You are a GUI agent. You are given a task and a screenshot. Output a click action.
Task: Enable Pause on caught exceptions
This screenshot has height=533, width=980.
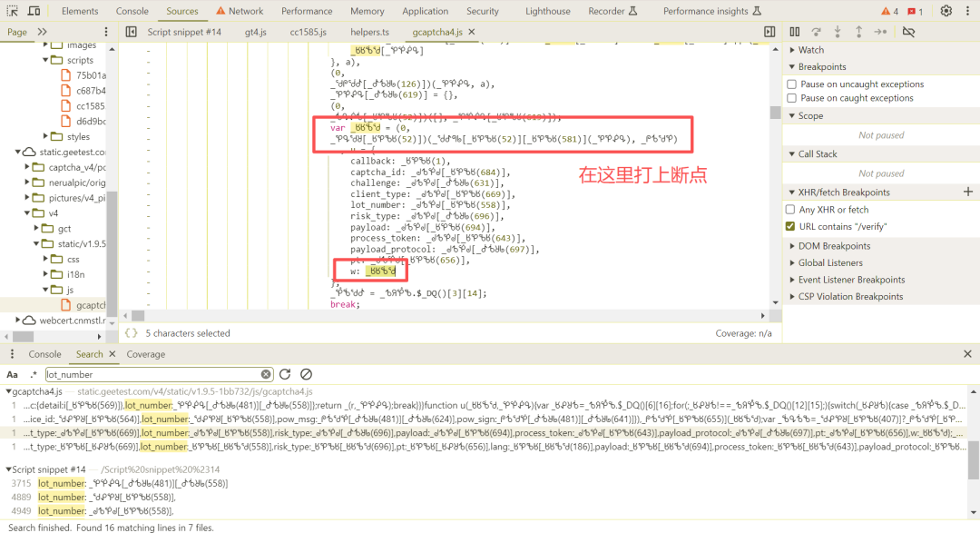(x=792, y=98)
